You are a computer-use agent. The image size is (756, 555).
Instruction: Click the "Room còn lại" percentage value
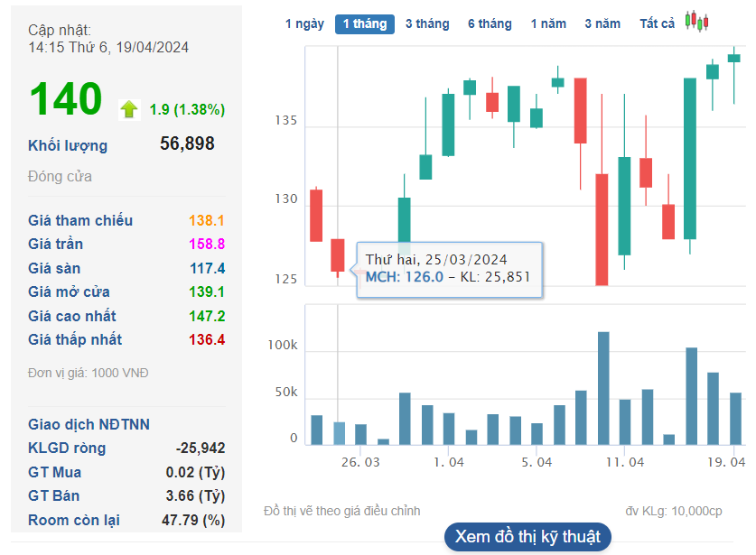(192, 520)
